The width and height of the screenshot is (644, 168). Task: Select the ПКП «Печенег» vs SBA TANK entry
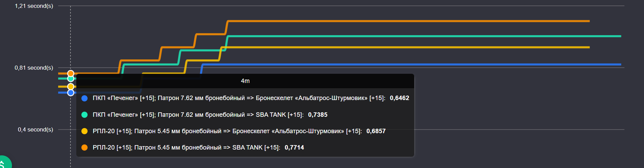198,115
